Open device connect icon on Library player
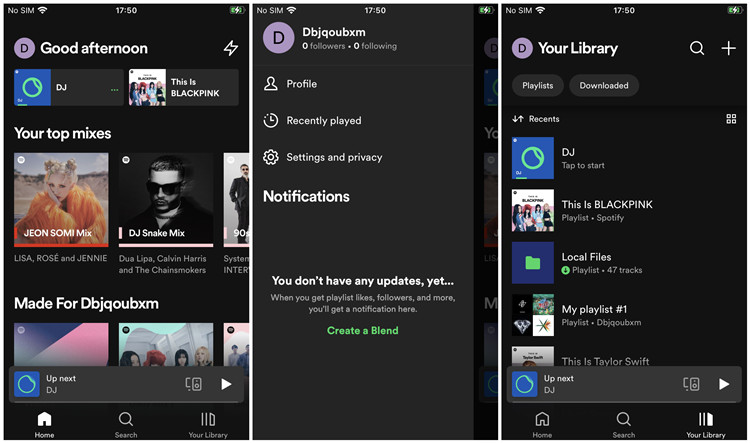 point(692,384)
